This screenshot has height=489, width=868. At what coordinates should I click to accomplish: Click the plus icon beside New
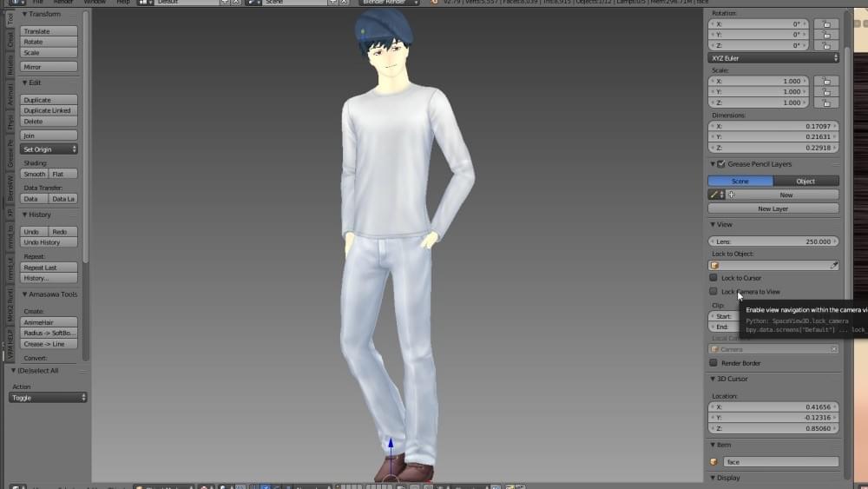pos(731,195)
